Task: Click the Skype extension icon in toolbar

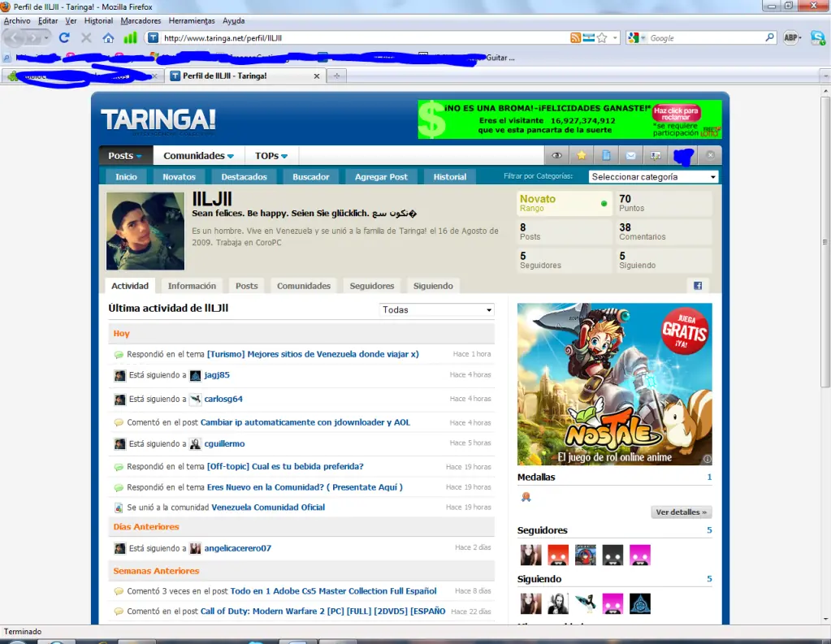Action: [x=818, y=37]
